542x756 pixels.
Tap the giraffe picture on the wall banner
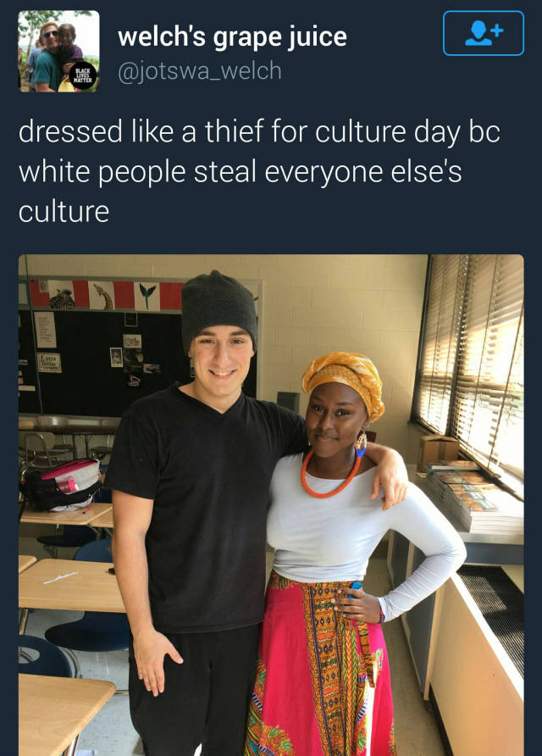pyautogui.click(x=101, y=296)
